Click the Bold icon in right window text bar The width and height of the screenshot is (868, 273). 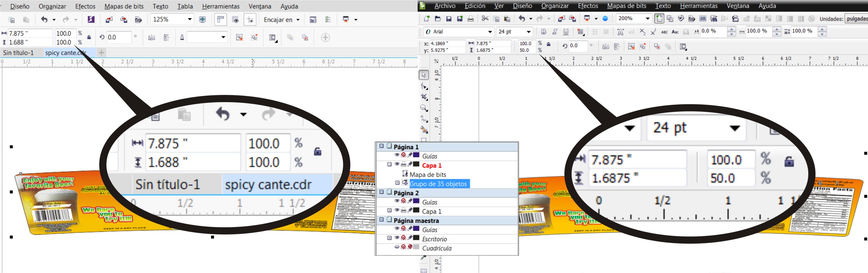543,32
